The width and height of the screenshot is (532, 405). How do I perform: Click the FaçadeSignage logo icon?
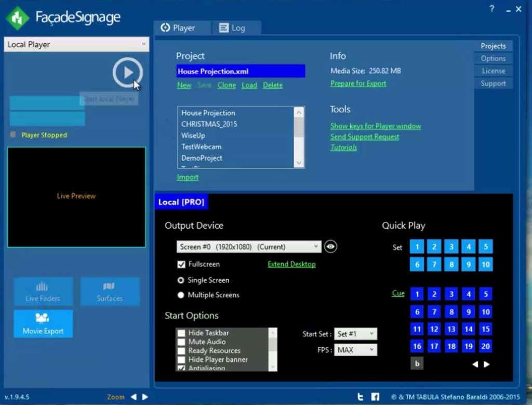click(x=17, y=18)
